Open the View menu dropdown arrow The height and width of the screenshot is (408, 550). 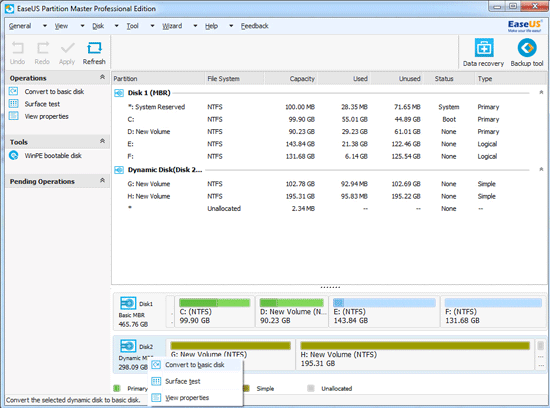point(82,26)
